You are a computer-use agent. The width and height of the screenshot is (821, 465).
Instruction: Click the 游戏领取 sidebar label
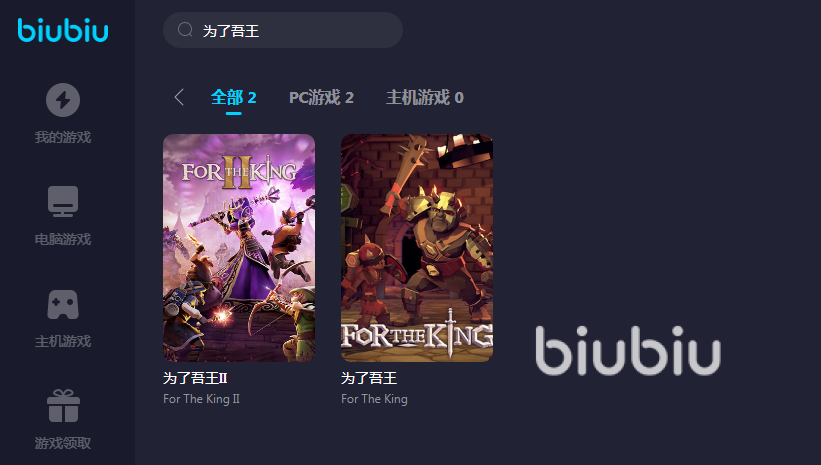click(63, 443)
